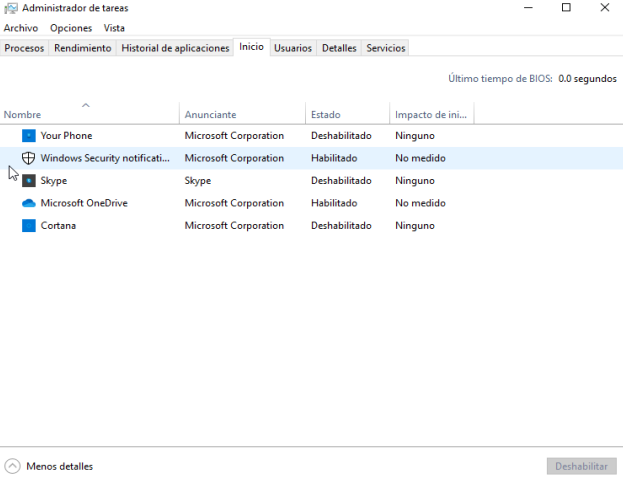Open the Vista menu
Image resolution: width=623 pixels, height=482 pixels.
[114, 28]
